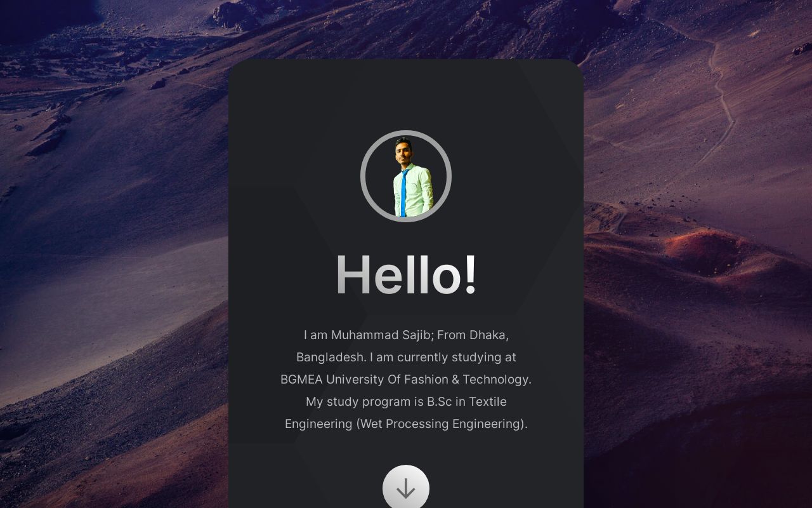The image size is (812, 508).
Task: Click the line "I am Muhammad Sajib; From Dhaka,"
Action: [x=406, y=335]
